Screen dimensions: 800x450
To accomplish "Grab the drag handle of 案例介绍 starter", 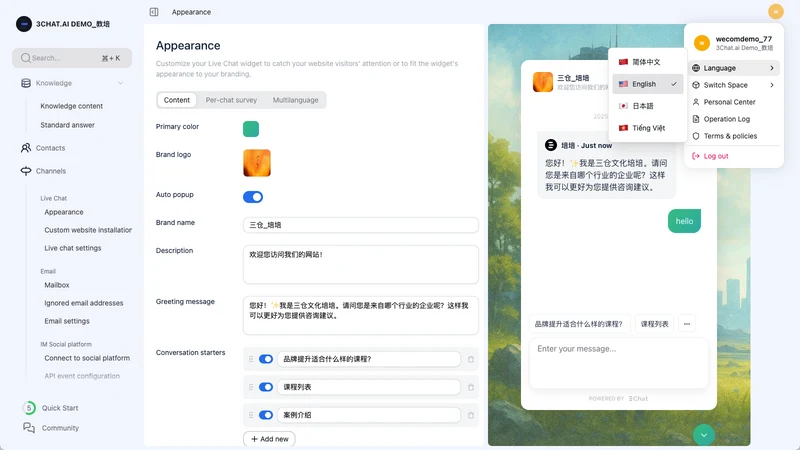I will click(251, 415).
